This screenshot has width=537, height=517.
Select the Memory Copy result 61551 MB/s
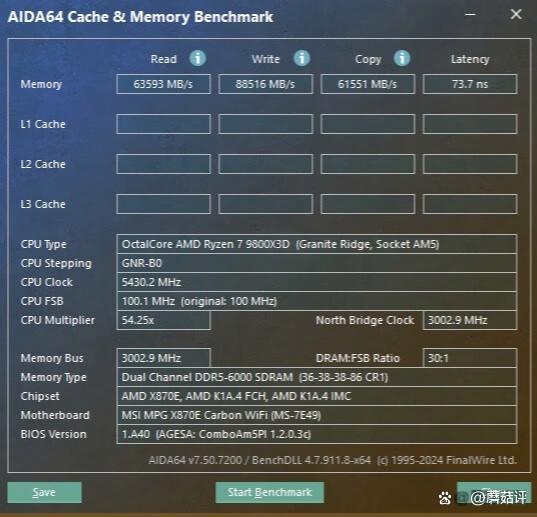368,84
